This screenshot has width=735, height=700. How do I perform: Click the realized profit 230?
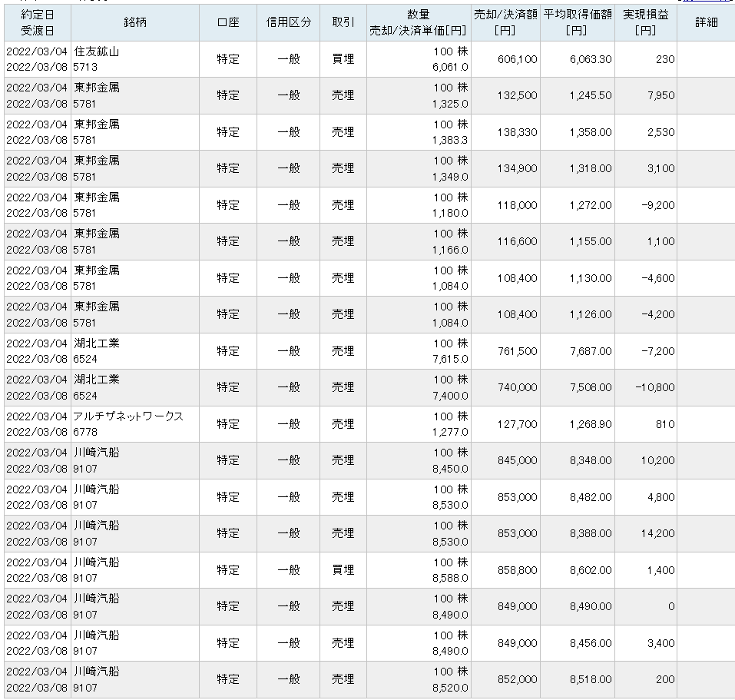(x=665, y=59)
